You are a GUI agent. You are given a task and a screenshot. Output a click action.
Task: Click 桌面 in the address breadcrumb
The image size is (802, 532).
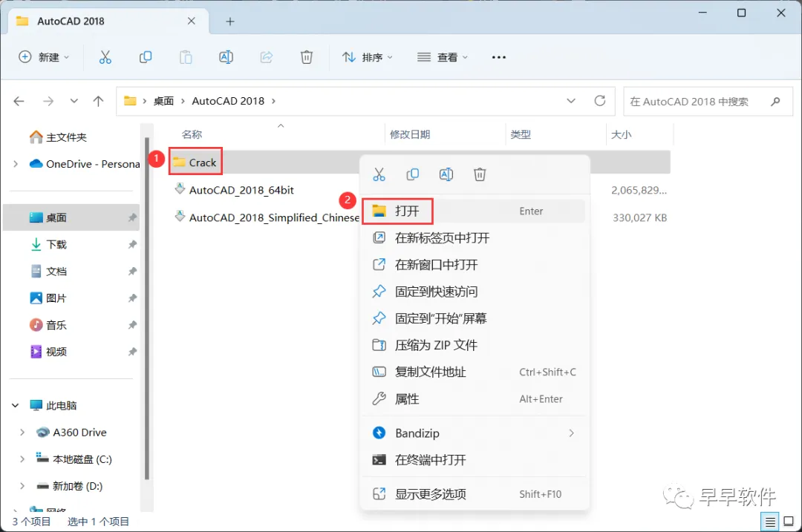point(163,101)
